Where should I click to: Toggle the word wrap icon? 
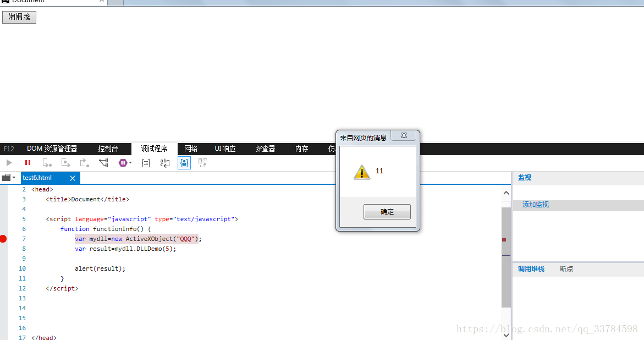pos(164,163)
